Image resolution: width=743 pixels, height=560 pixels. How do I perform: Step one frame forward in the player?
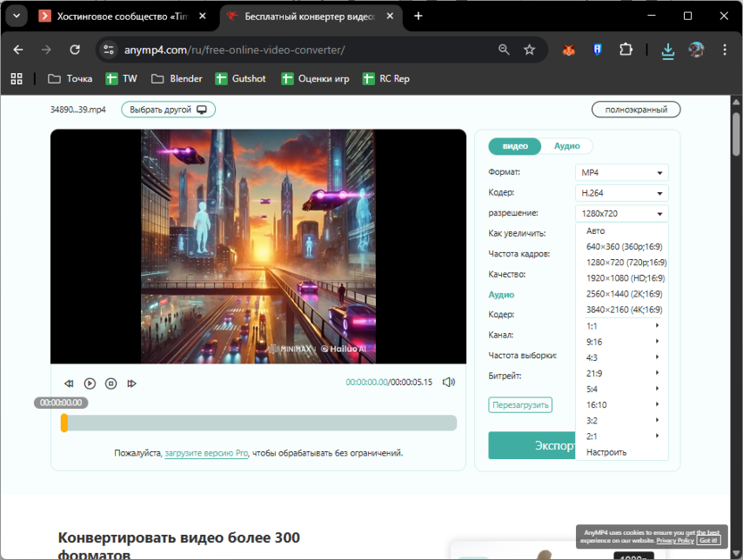point(132,383)
